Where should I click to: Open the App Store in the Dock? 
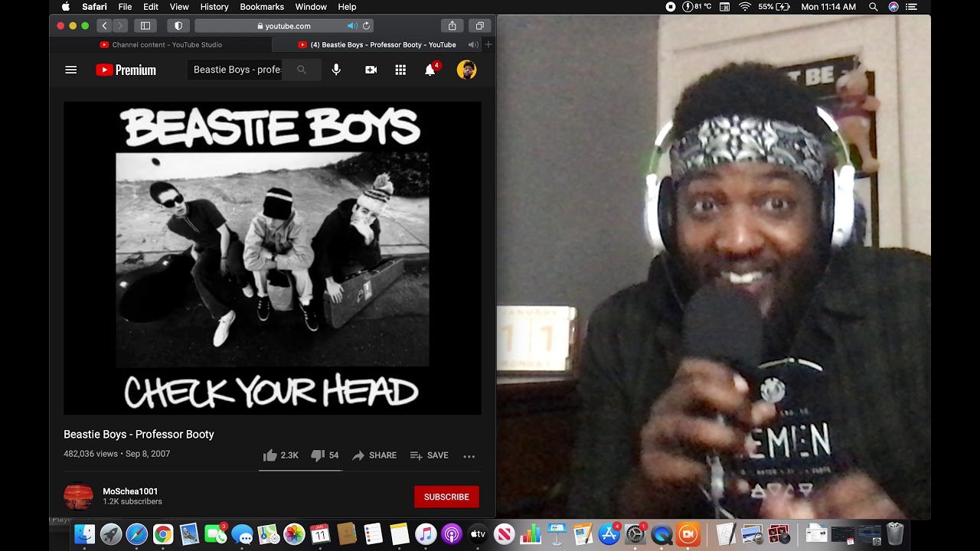click(x=609, y=534)
